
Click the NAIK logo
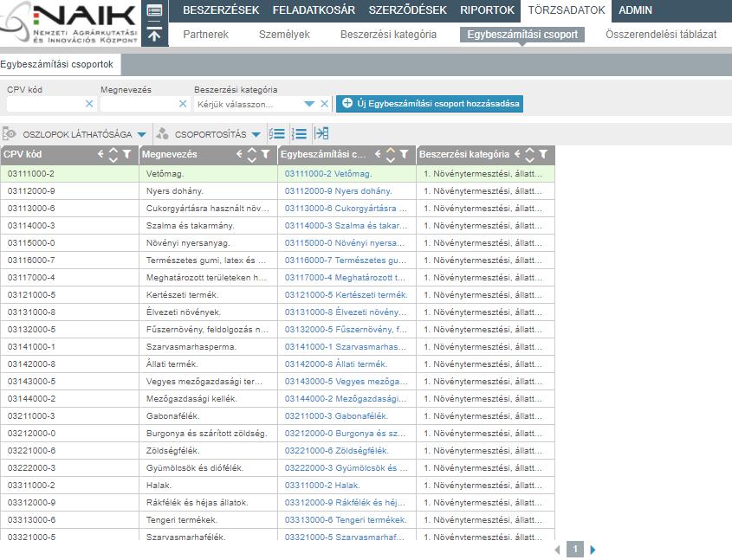tap(69, 23)
